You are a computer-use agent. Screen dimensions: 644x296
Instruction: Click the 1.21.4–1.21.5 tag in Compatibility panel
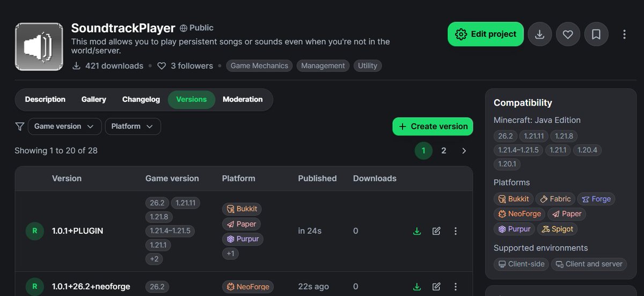[518, 150]
